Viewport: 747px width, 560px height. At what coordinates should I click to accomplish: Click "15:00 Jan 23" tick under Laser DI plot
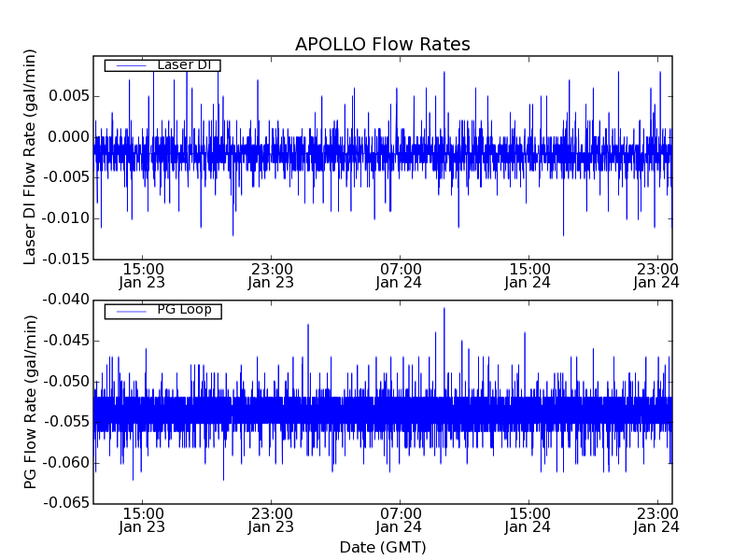coord(142,276)
